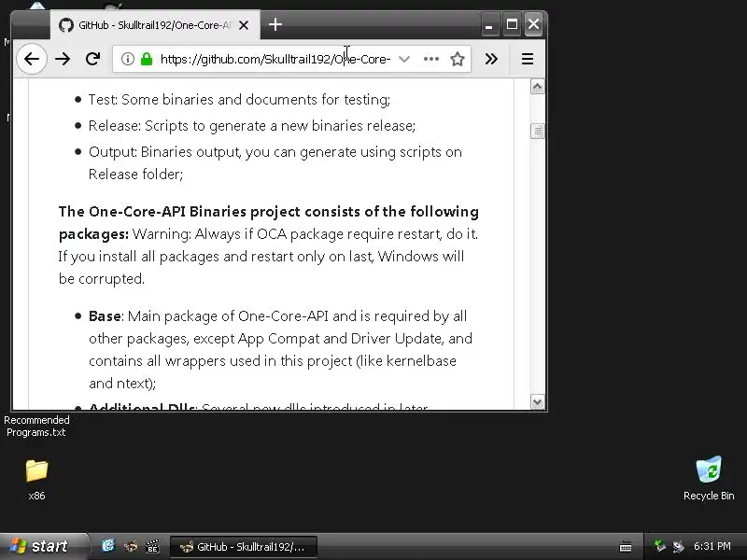Screen dimensions: 747x560
Task: Select the x86 folder on desktop
Action: tap(36, 480)
